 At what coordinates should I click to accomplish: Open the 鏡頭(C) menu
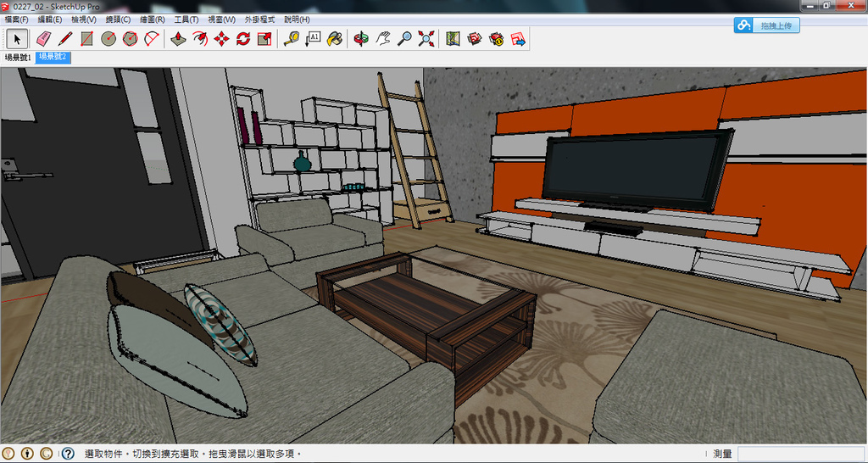[118, 20]
